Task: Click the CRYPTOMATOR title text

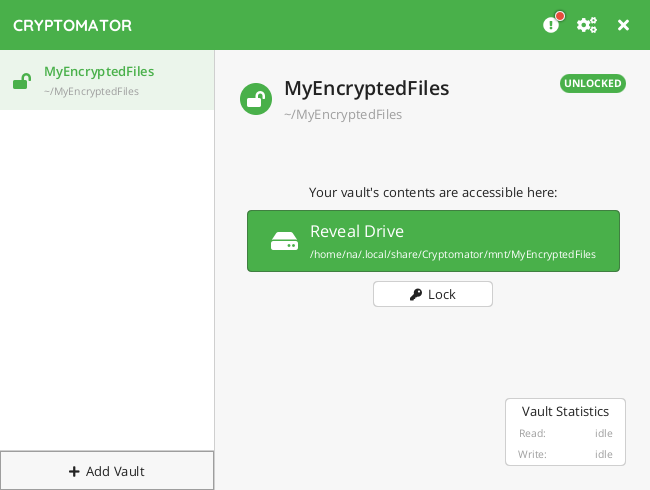Action: pos(72,25)
